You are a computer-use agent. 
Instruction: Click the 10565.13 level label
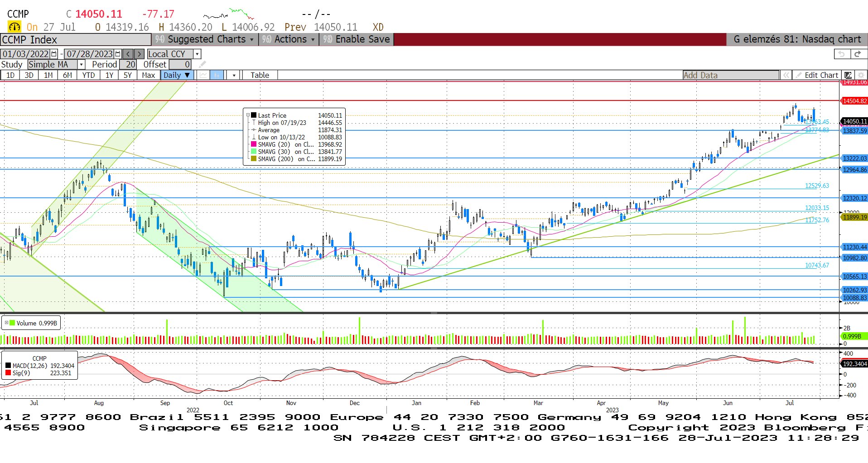[854, 277]
